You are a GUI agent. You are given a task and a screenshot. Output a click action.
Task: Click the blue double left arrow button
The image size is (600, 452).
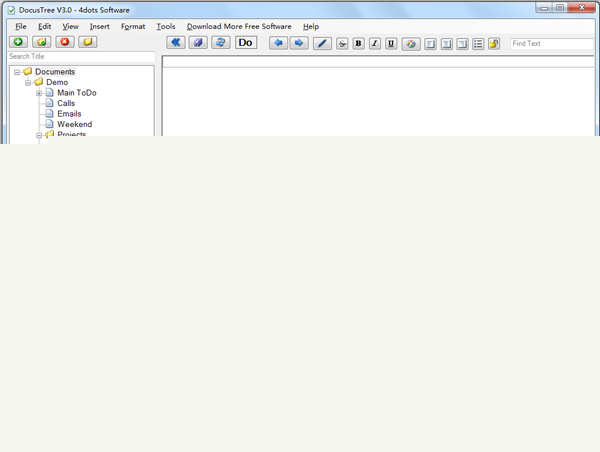(x=176, y=42)
